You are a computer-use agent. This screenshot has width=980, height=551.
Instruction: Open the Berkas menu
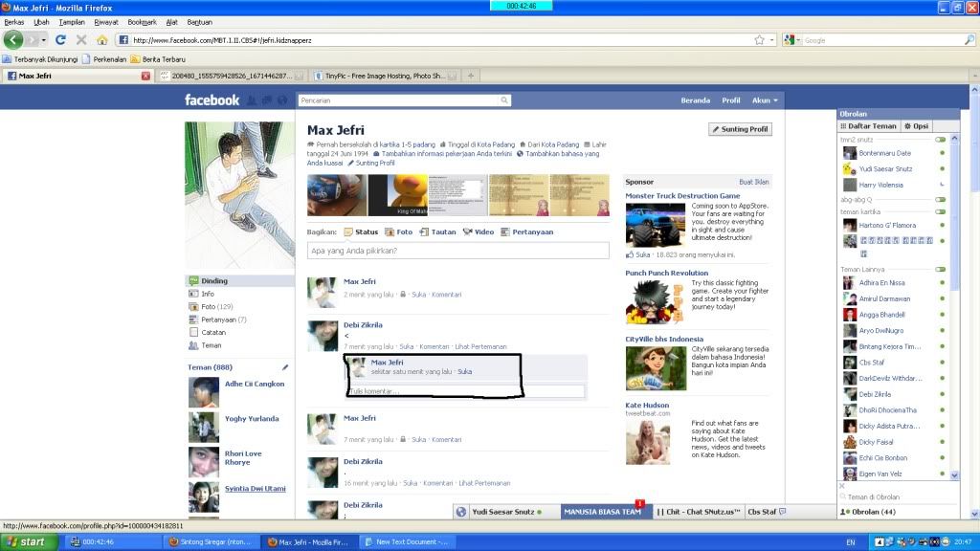14,22
